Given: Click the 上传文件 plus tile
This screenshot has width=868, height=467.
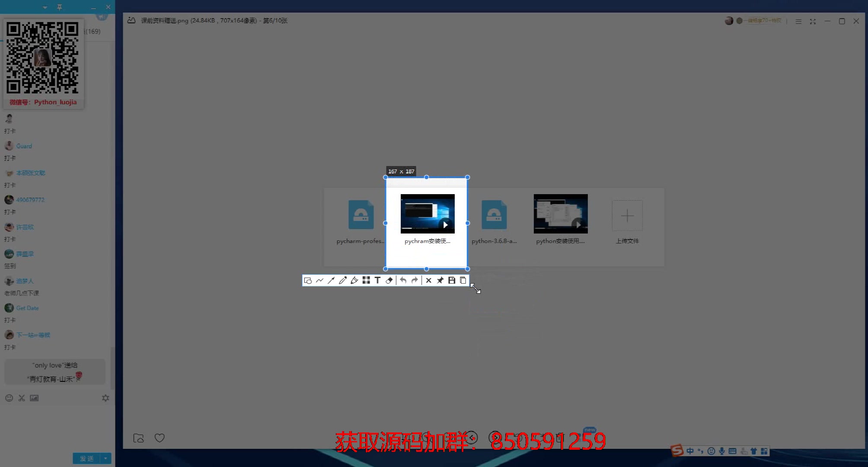Looking at the screenshot, I should click(627, 215).
